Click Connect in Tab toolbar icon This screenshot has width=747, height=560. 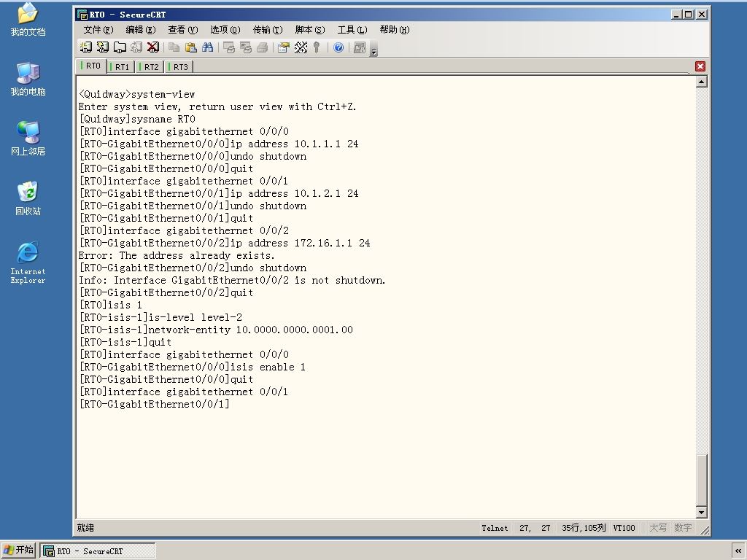120,47
